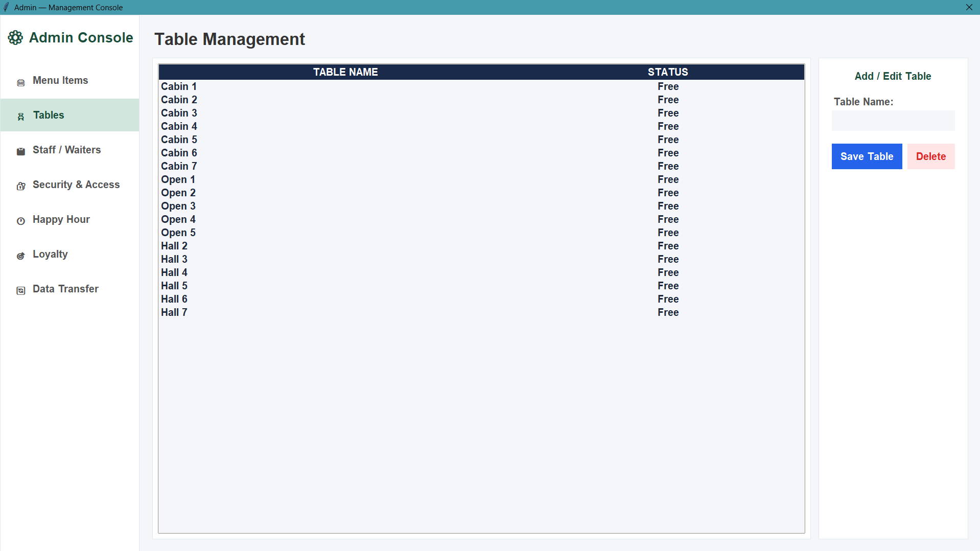The width and height of the screenshot is (980, 551).
Task: Close the Management Console window
Action: click(x=969, y=7)
